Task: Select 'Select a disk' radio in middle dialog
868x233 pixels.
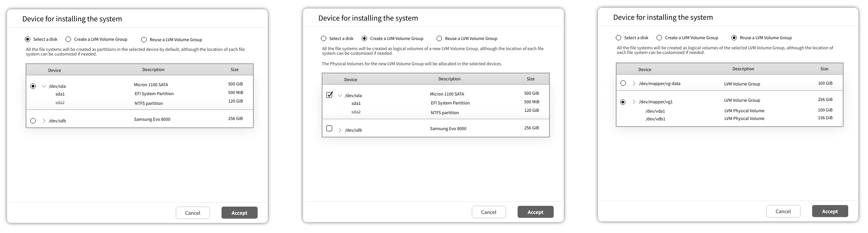Action: (324, 38)
